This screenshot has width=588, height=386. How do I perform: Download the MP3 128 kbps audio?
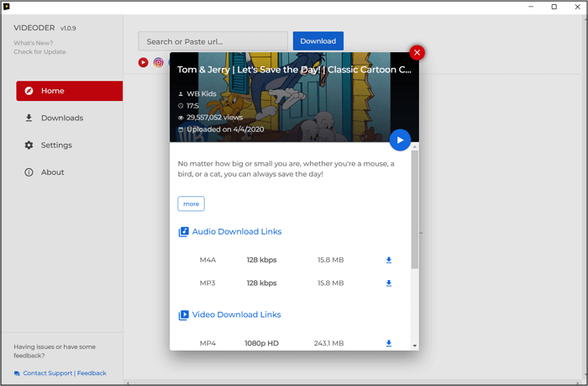(389, 283)
